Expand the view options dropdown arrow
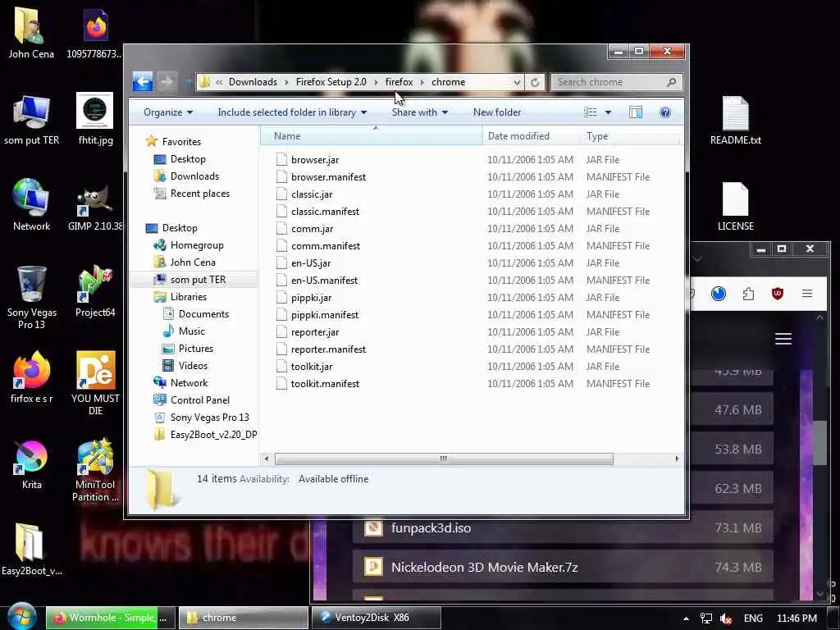Viewport: 840px width, 630px height. (x=608, y=112)
